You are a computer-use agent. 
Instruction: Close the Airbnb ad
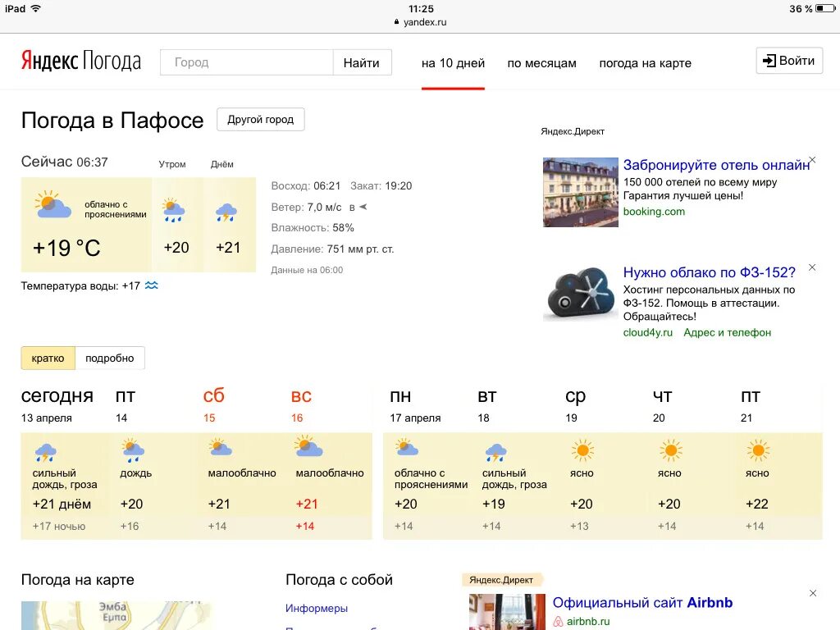pyautogui.click(x=813, y=593)
